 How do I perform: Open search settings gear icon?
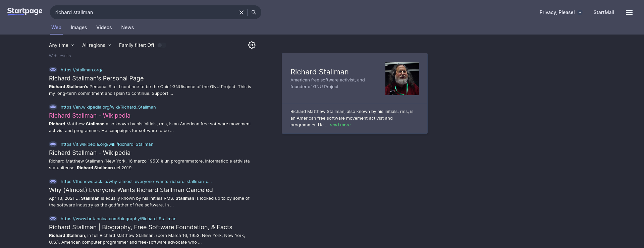[252, 45]
